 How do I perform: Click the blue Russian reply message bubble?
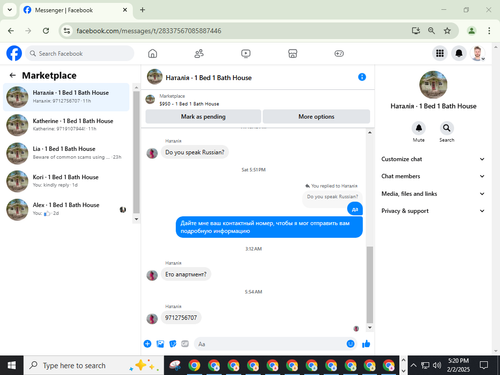click(x=269, y=227)
